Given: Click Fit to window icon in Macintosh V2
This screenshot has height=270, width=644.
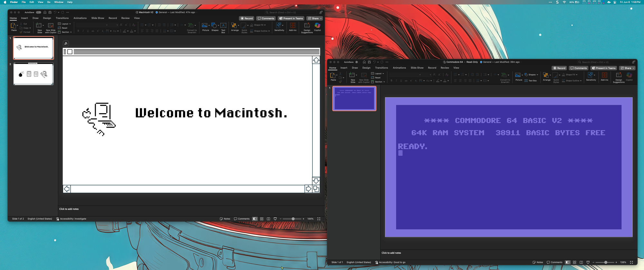Looking at the screenshot, I should tap(319, 219).
